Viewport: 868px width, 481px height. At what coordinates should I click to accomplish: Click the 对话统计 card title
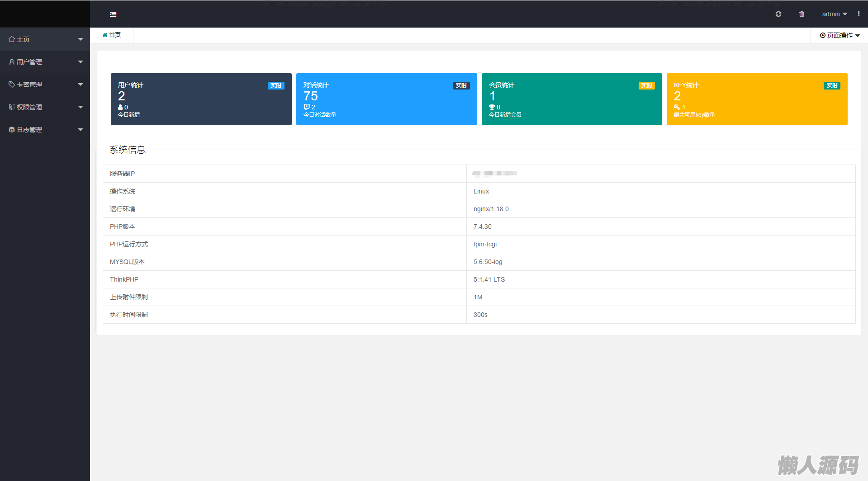tap(316, 85)
